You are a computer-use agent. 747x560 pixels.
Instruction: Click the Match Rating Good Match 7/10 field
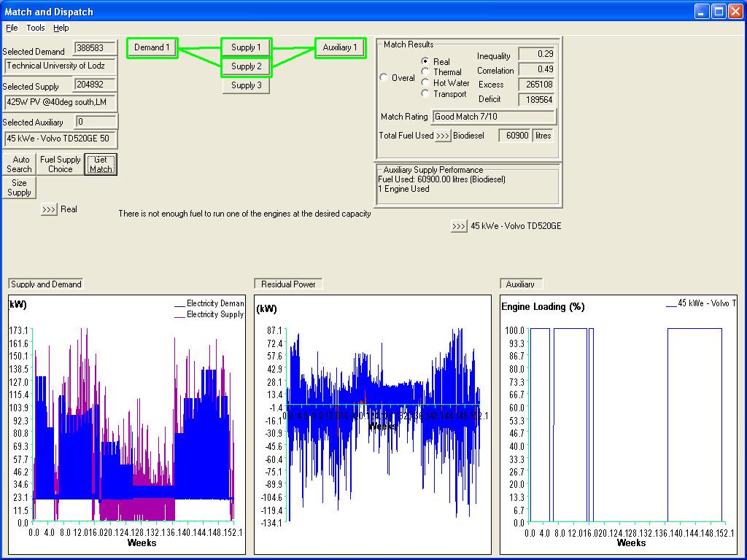click(x=494, y=117)
